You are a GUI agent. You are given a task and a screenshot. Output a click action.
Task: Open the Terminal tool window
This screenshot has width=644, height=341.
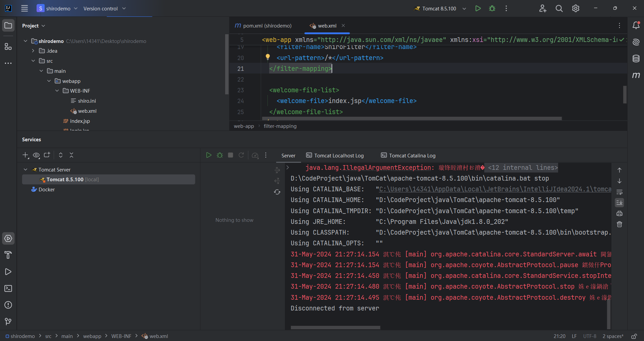(8, 288)
